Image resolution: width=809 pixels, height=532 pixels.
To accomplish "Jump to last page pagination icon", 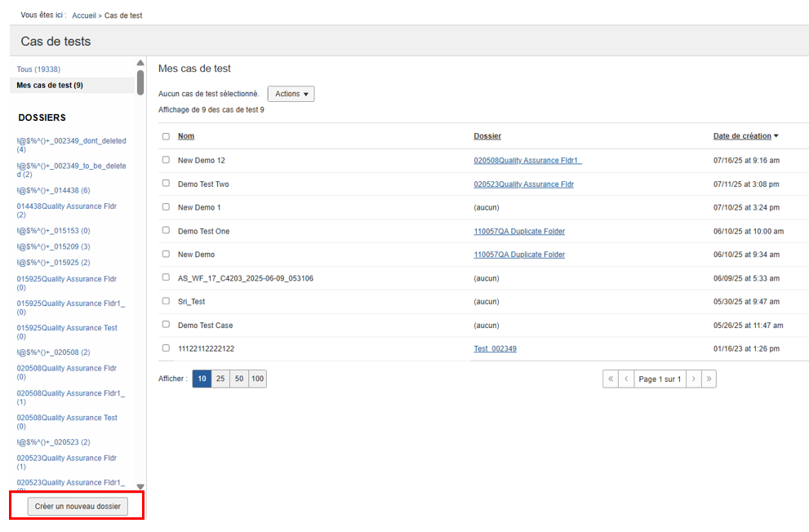I will tap(709, 379).
